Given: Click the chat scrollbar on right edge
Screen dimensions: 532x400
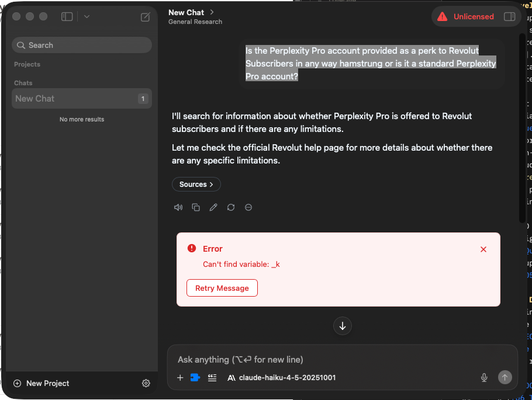Looking at the screenshot, I should pos(522,128).
